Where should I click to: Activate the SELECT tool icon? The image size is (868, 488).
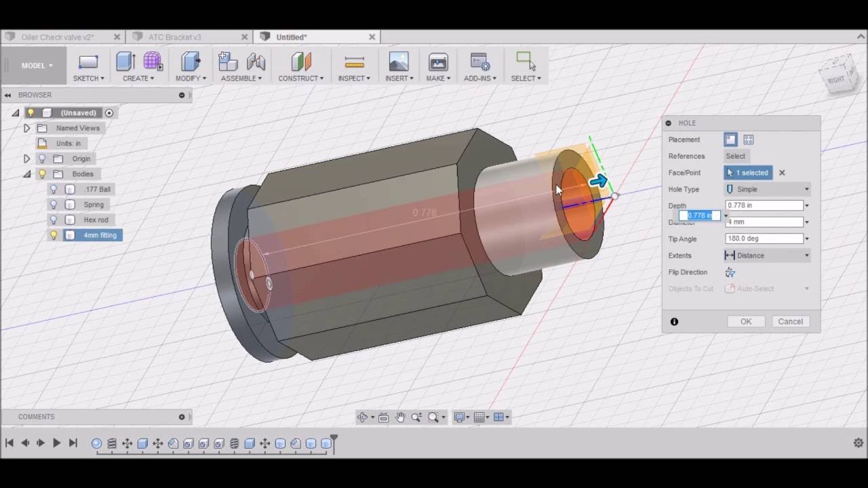[x=526, y=61]
